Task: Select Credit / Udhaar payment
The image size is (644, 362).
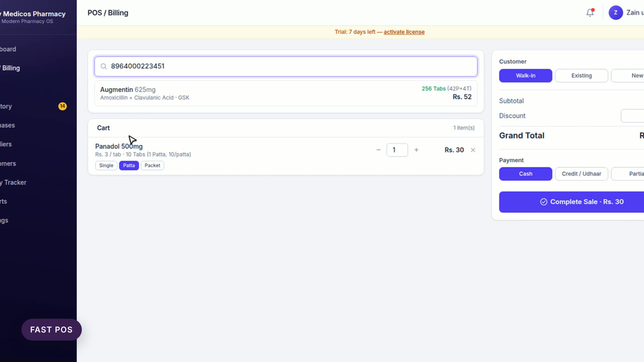Action: [582, 173]
